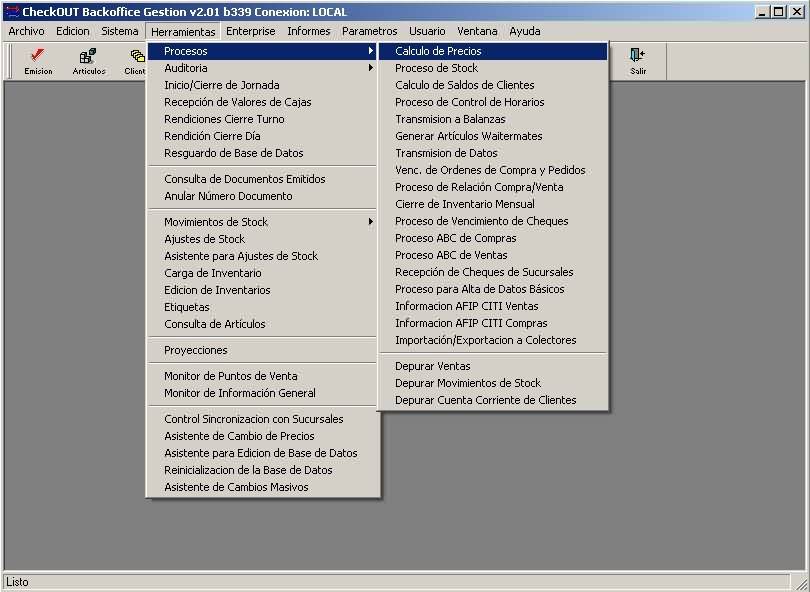The image size is (810, 592).
Task: Close the Herramientas menu
Action: [x=183, y=32]
